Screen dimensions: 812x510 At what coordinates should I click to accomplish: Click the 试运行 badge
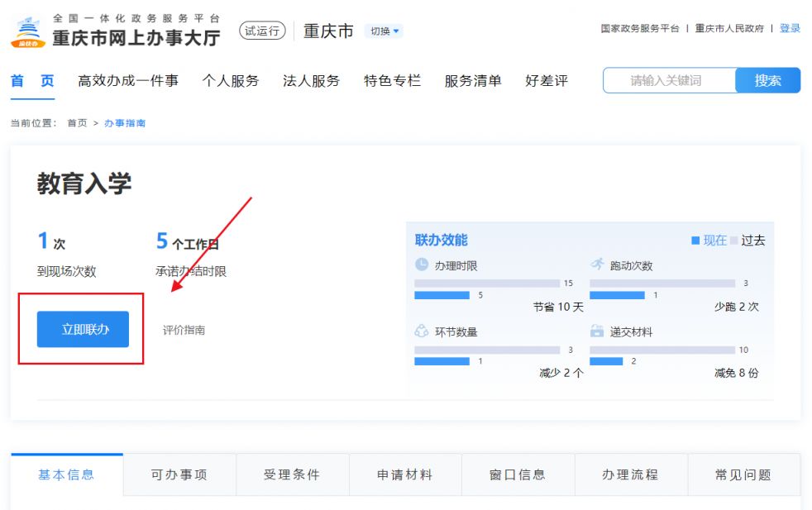click(x=262, y=31)
